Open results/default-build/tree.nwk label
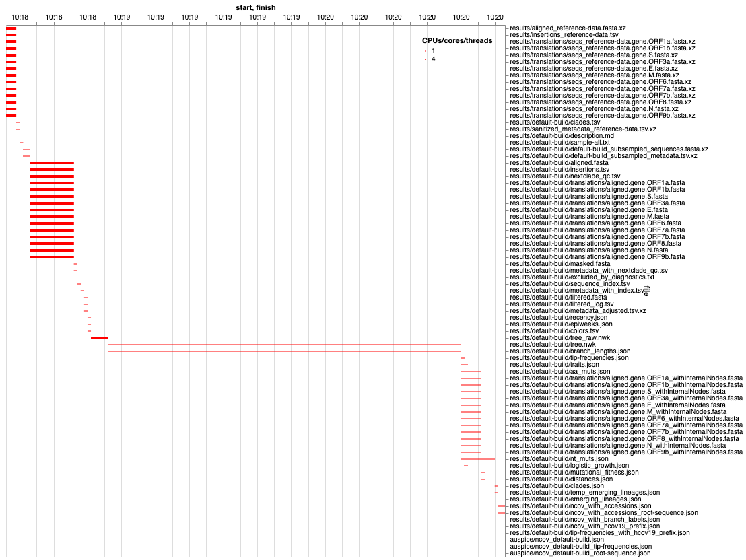This screenshot has width=746, height=560. [x=552, y=344]
